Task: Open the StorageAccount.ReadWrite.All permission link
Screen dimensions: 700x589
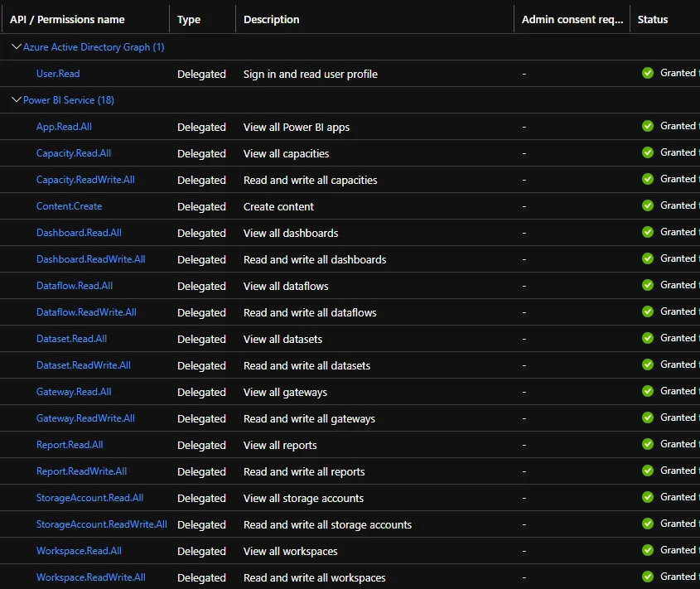Action: coord(102,524)
